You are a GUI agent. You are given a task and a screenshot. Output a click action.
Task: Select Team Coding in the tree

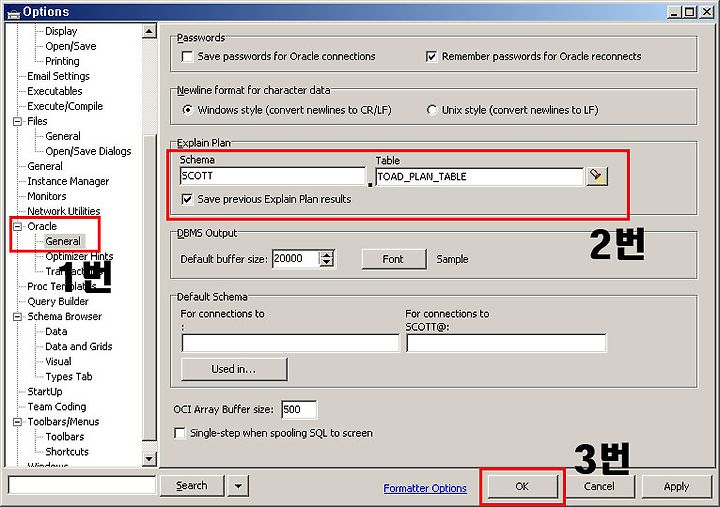pyautogui.click(x=56, y=407)
